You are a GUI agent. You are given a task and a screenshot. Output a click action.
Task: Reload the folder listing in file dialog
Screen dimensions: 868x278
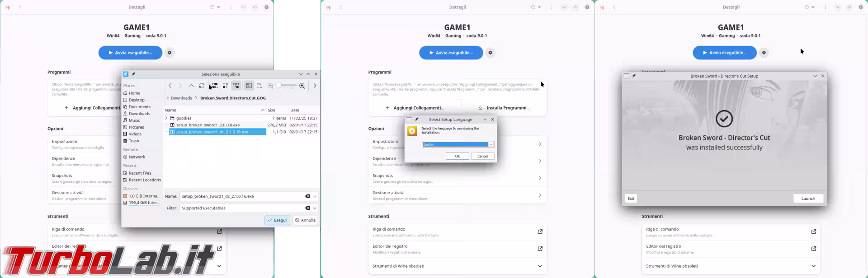point(202,86)
